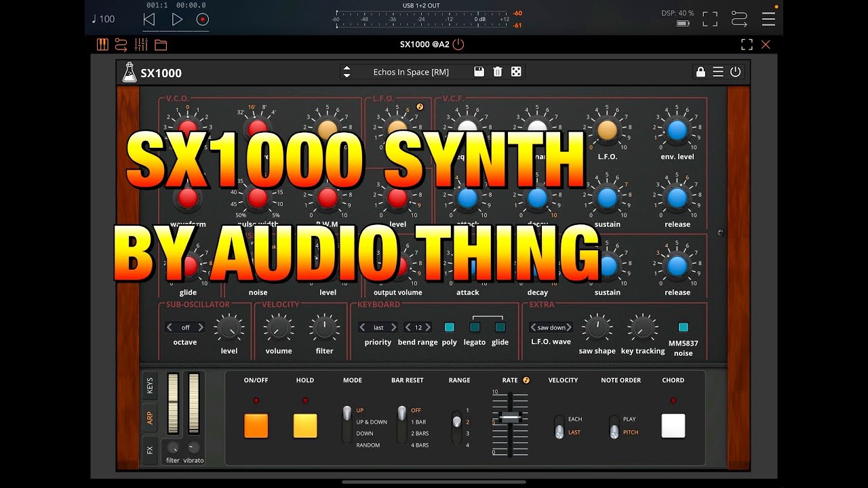Screen dimensions: 868x488
Task: Tap the tempo 100 note indicator
Action: (x=104, y=19)
